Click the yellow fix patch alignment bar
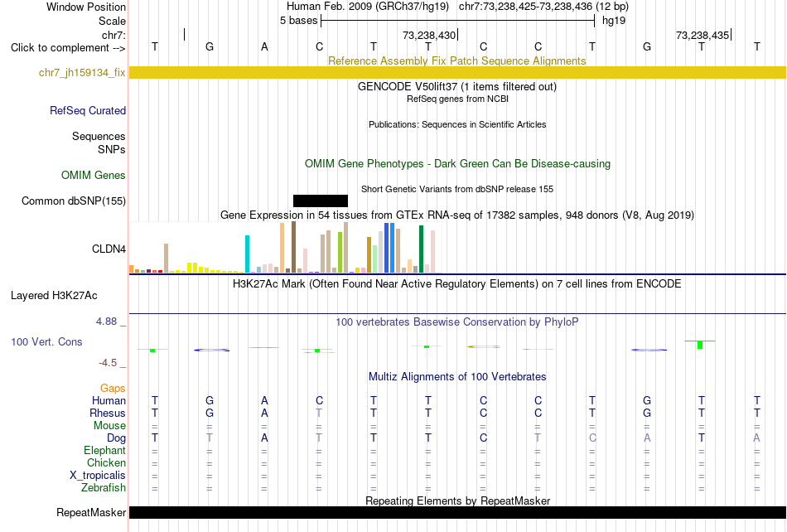 457,73
